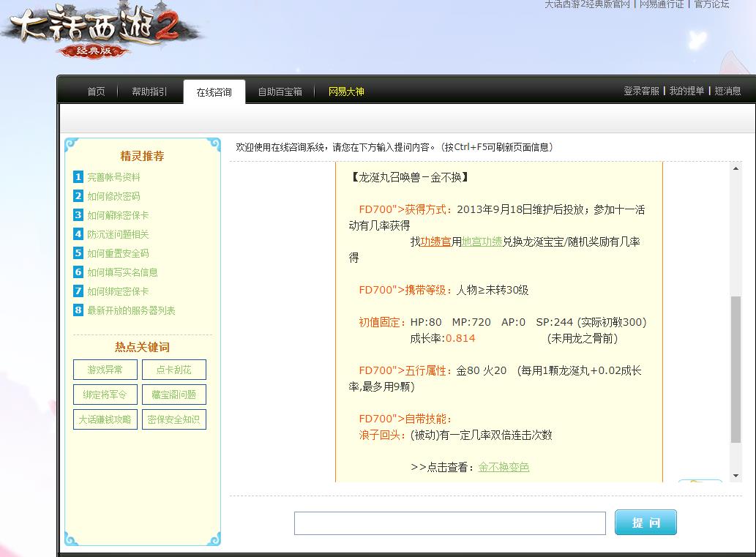Open 短消息 link

[x=727, y=91]
